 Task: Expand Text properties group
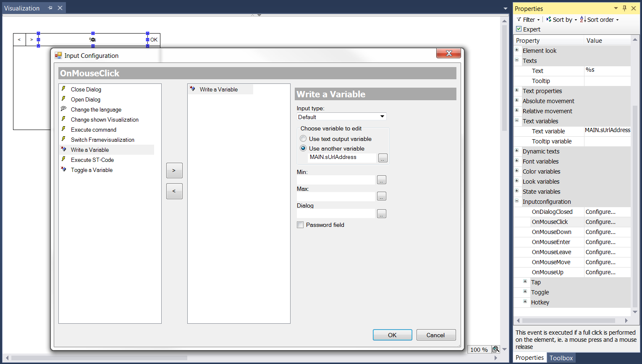(517, 91)
